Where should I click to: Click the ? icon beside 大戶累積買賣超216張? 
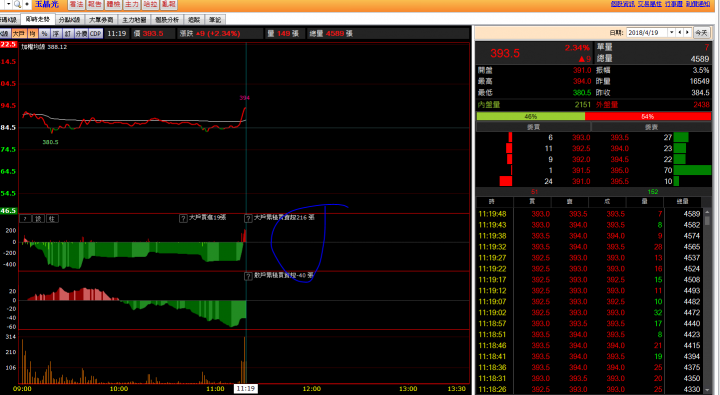tap(248, 218)
